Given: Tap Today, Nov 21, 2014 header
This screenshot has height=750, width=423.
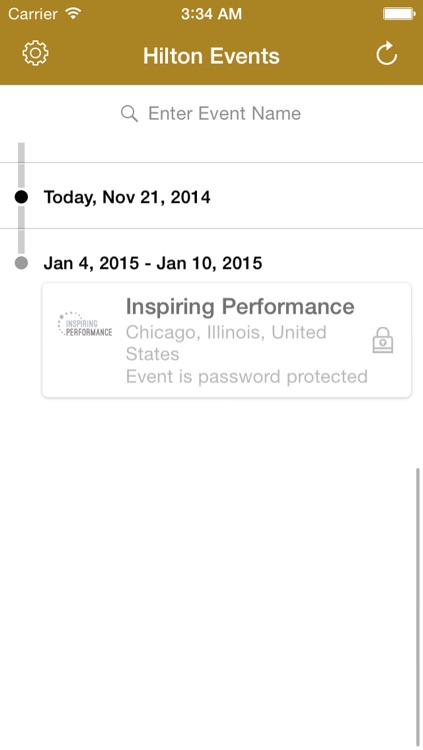Looking at the screenshot, I should [x=127, y=197].
